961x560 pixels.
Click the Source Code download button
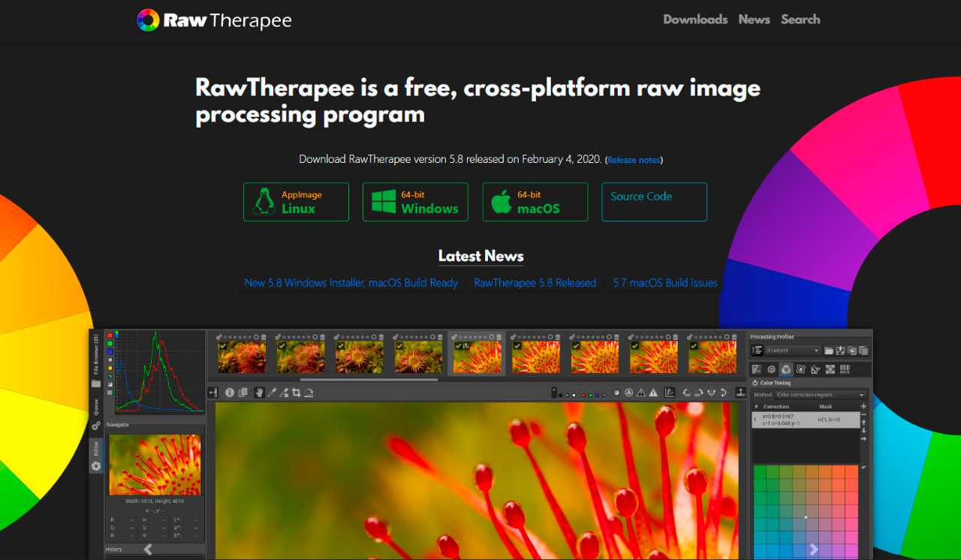coord(654,202)
